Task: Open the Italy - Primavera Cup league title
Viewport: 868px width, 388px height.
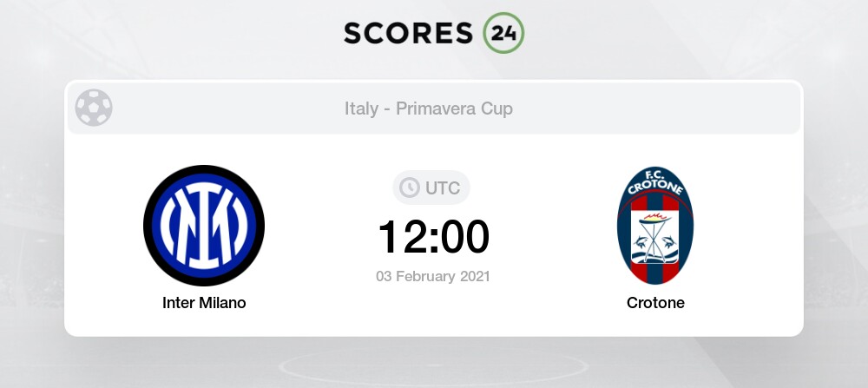Action: tap(429, 109)
